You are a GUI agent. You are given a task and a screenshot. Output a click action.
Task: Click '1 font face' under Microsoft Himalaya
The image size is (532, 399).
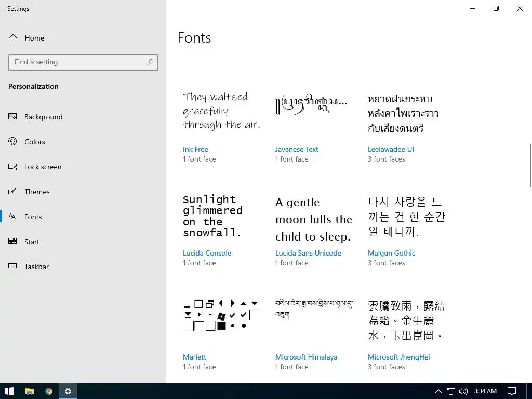(x=292, y=367)
